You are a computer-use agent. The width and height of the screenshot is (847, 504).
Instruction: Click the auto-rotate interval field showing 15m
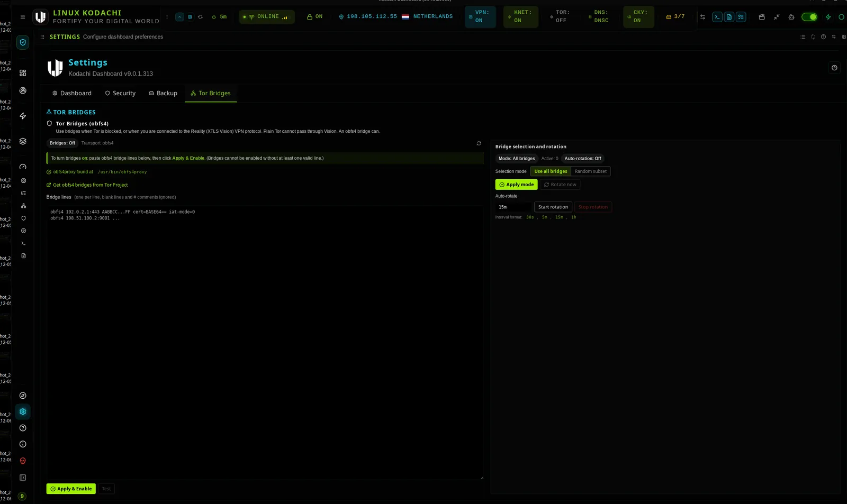pyautogui.click(x=513, y=207)
